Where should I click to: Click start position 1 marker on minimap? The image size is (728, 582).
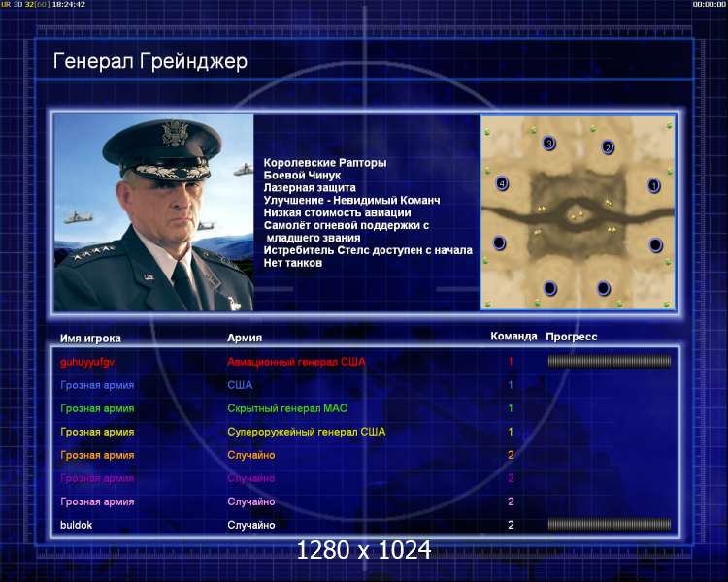[653, 185]
